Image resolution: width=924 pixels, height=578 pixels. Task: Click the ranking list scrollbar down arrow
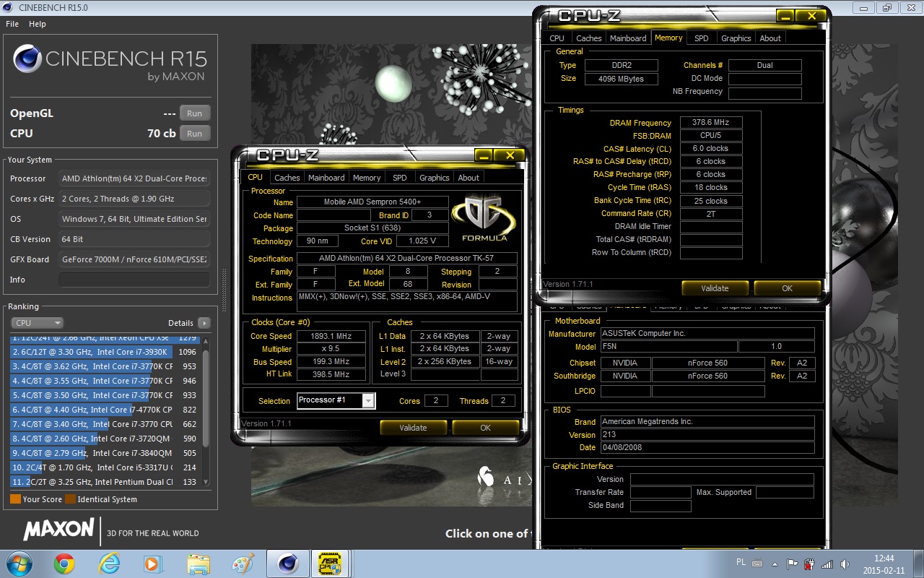pyautogui.click(x=206, y=482)
